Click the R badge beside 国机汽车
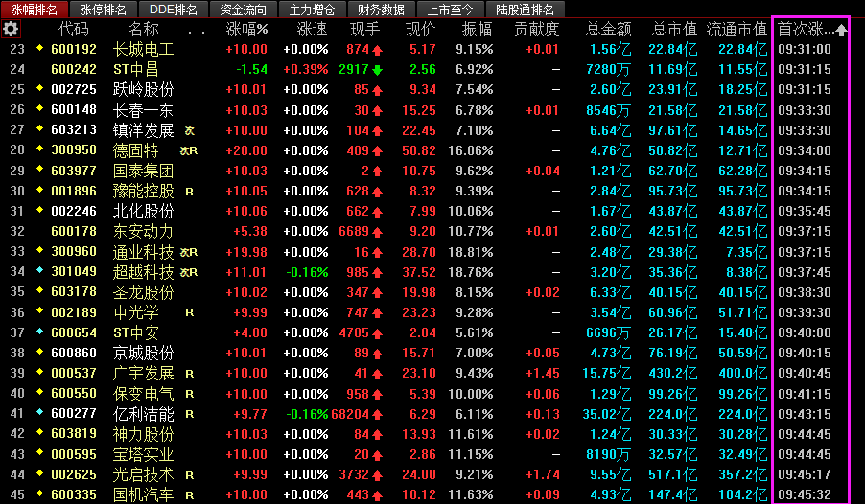Image resolution: width=865 pixels, height=504 pixels. pos(189,495)
